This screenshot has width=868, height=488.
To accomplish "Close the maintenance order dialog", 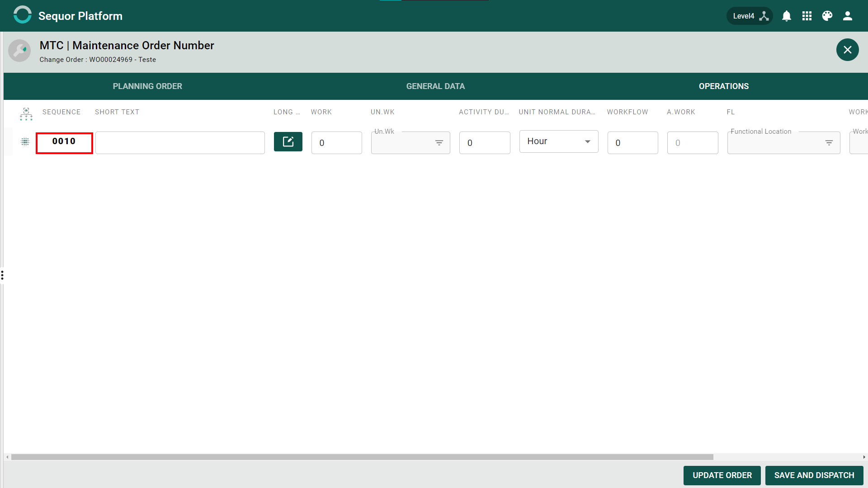I will pyautogui.click(x=848, y=50).
